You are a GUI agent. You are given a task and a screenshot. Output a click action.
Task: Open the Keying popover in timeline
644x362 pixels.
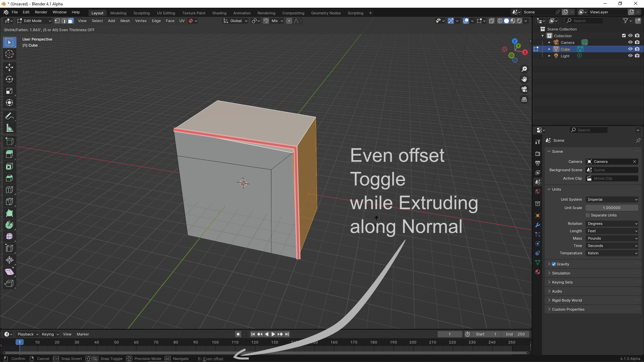click(x=50, y=334)
